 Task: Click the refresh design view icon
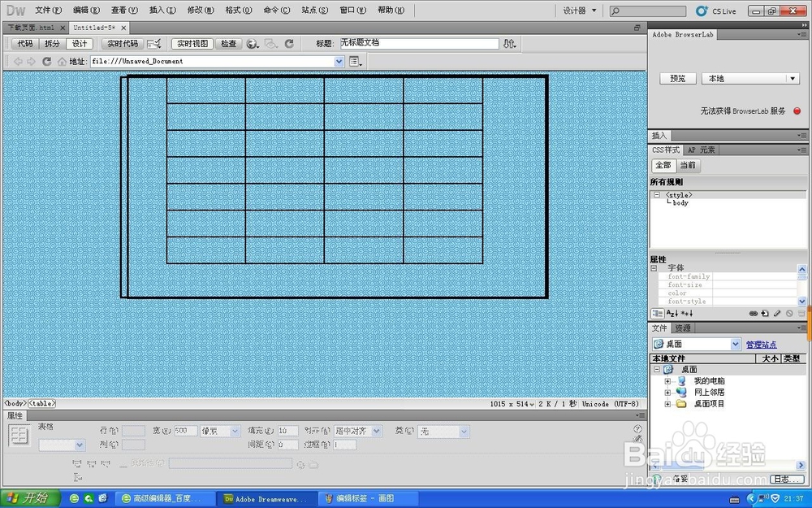tap(289, 44)
